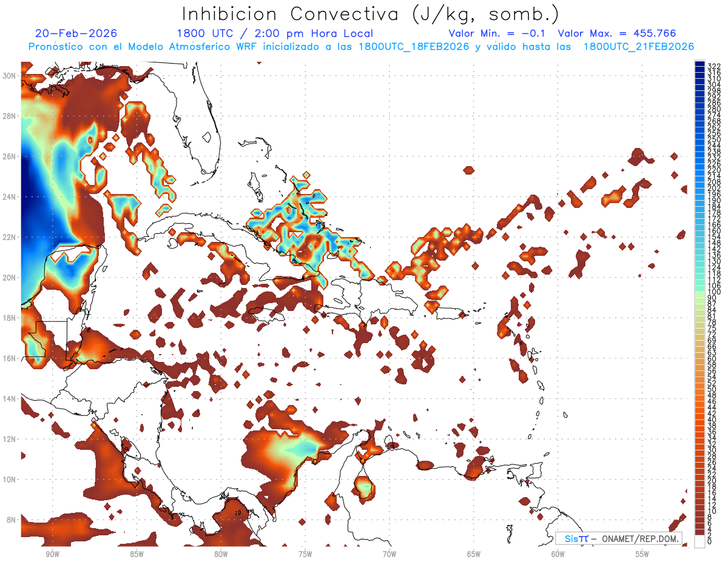This screenshot has width=728, height=562.
Task: Click the date 20-Feb-2026
Action: pyautogui.click(x=76, y=33)
